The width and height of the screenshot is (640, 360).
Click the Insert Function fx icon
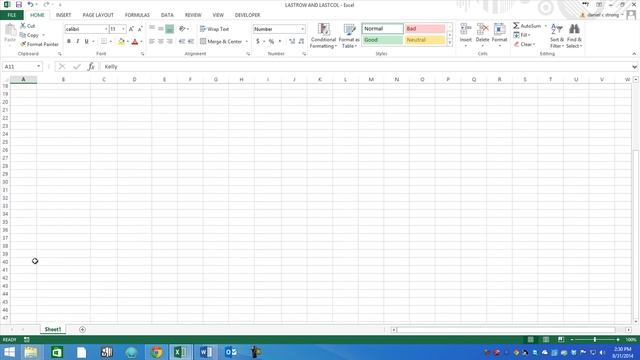[91, 67]
